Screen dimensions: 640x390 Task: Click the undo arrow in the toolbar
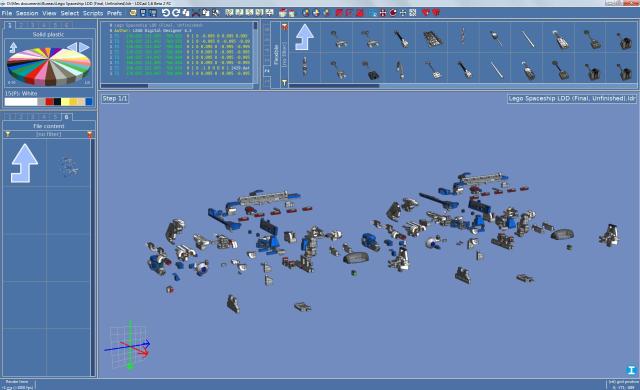(x=165, y=13)
